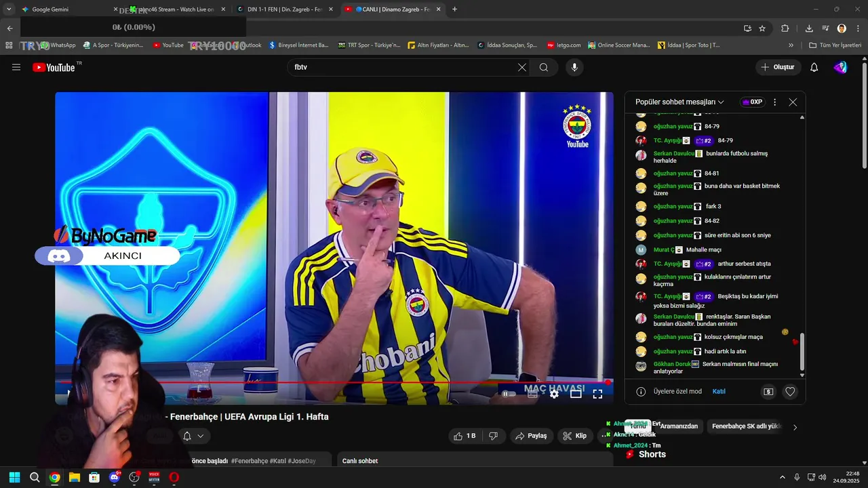Open the YouTube guide hamburger menu
This screenshot has height=488, width=868.
[16, 67]
